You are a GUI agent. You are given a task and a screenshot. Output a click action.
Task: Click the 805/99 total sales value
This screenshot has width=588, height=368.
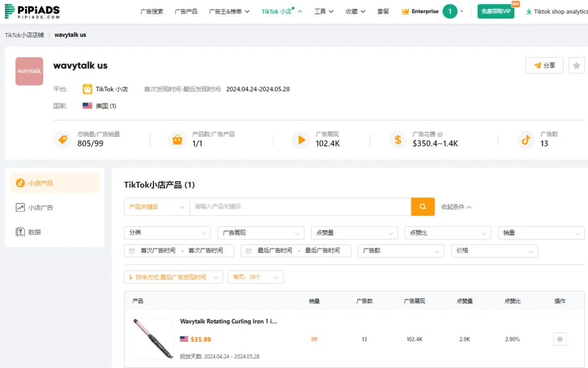[x=90, y=143]
